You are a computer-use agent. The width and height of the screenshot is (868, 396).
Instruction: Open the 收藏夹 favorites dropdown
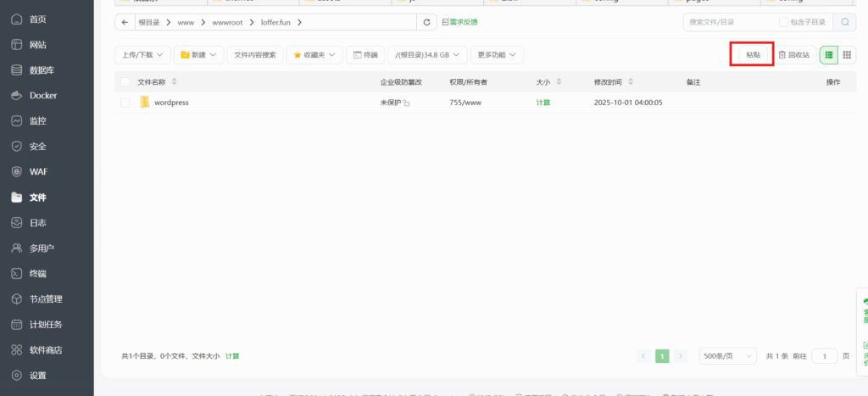click(x=314, y=55)
